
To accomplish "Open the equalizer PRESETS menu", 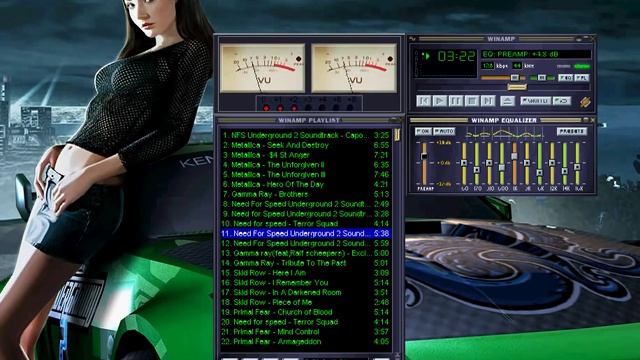I will click(571, 131).
